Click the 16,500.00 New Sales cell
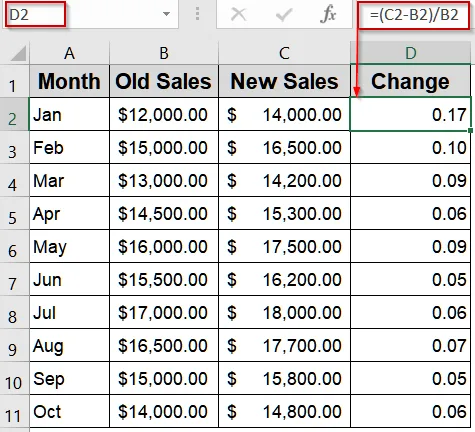This screenshot has width=475, height=432. point(284,147)
